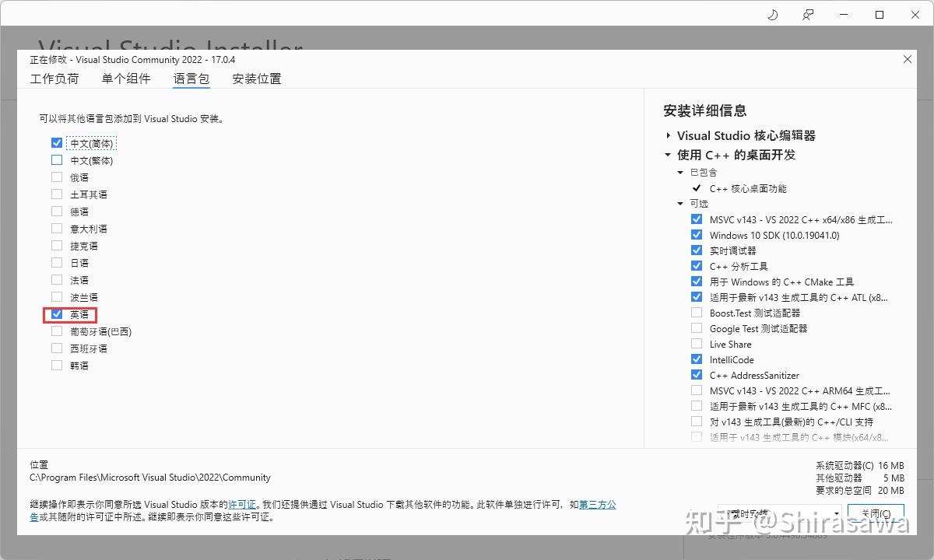Image resolution: width=934 pixels, height=560 pixels.
Task: Click the feedback icon in the title bar
Action: pos(807,14)
